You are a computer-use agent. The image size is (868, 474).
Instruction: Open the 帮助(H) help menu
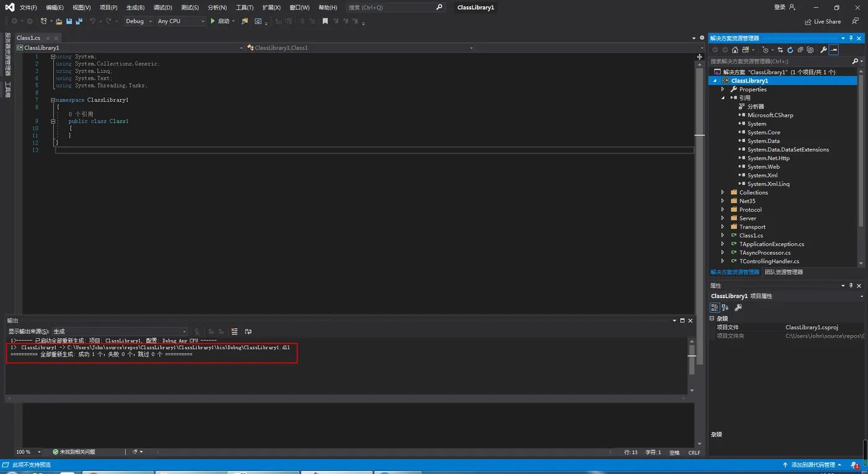(328, 7)
